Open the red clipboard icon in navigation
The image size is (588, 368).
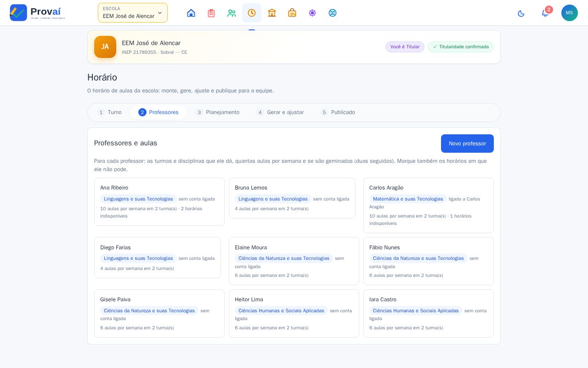click(x=211, y=13)
